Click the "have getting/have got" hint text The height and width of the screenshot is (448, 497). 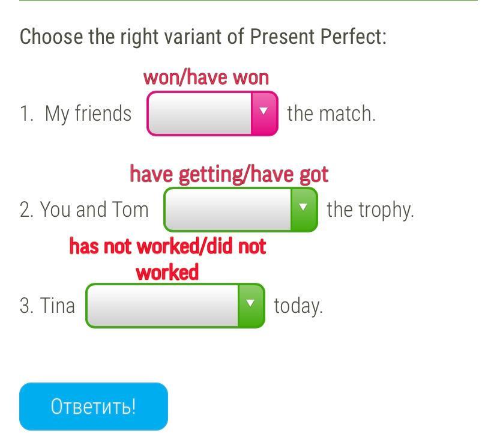click(229, 174)
